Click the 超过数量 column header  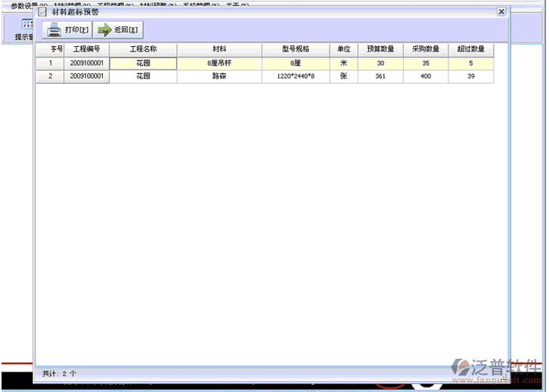470,50
